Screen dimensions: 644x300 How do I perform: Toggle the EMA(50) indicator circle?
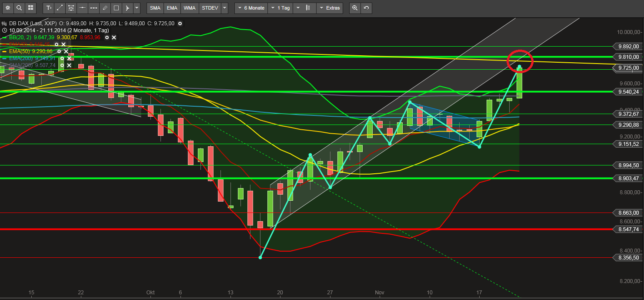point(59,51)
